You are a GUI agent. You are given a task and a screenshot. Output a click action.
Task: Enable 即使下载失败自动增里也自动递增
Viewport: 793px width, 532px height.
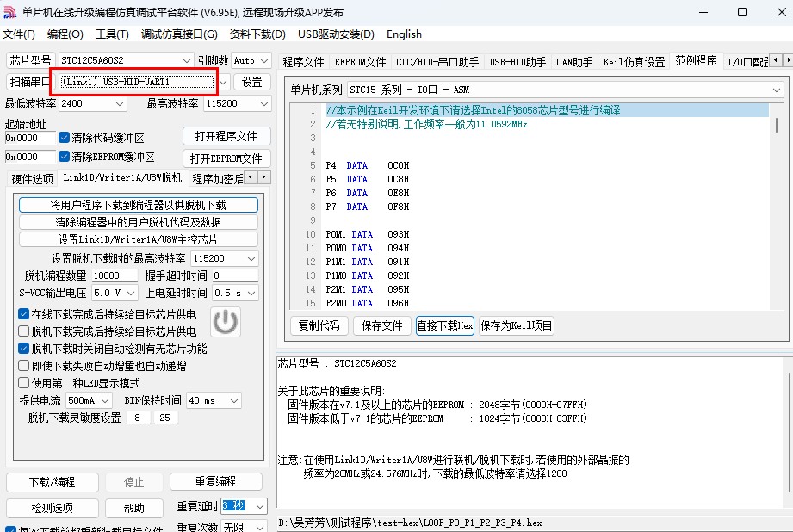(23, 366)
